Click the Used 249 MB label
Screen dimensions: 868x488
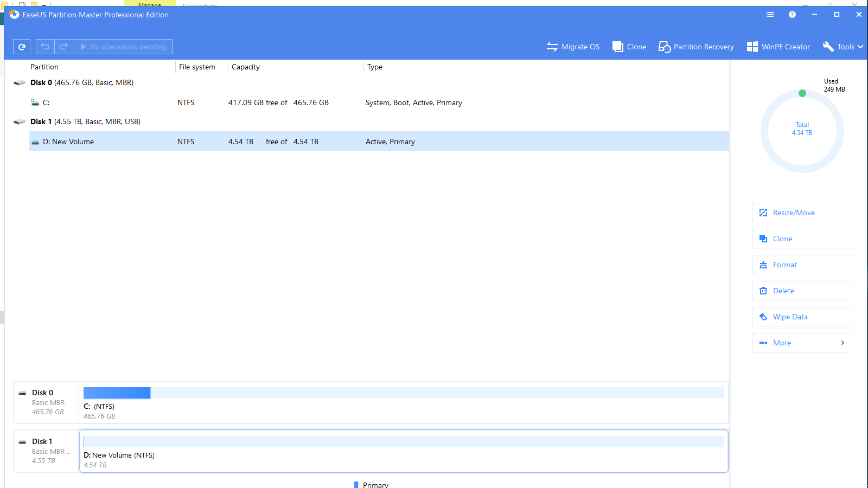834,85
